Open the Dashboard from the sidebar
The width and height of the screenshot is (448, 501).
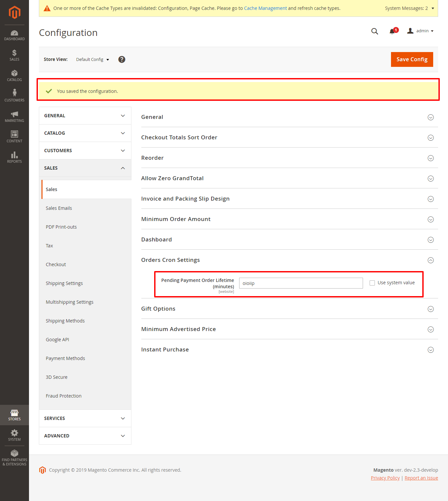point(14,35)
